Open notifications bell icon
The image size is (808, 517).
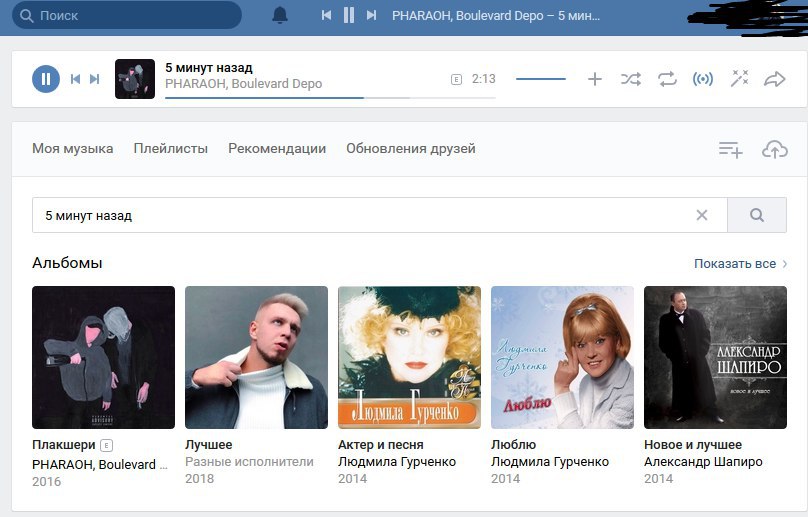[x=280, y=15]
